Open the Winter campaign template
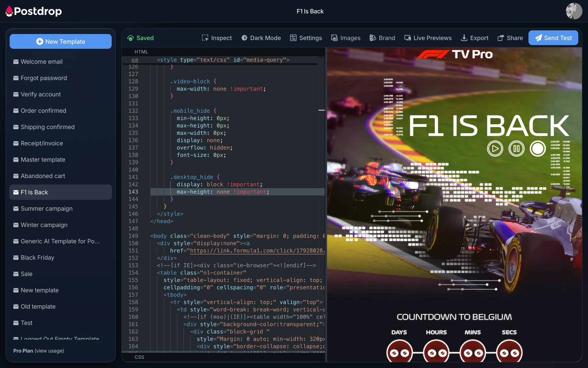 pos(61,225)
